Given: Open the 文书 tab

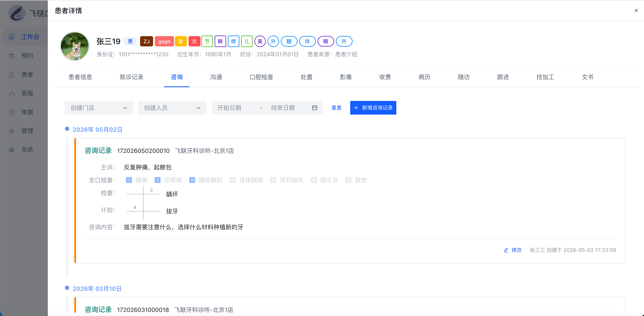Looking at the screenshot, I should click(587, 77).
